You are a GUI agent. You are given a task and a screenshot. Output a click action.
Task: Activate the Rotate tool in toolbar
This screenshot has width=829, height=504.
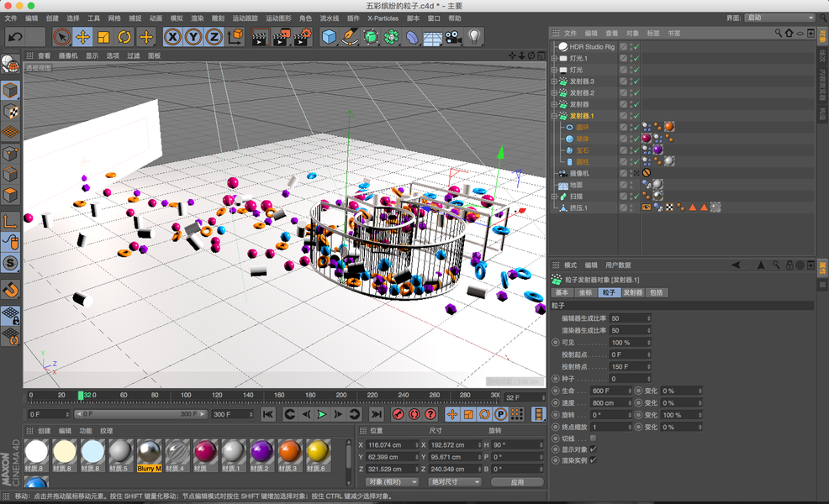tap(124, 37)
